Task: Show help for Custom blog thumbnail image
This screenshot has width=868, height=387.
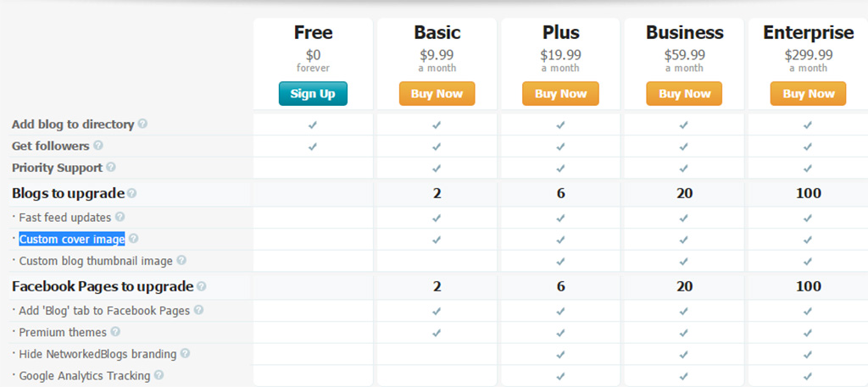Action: point(181,261)
